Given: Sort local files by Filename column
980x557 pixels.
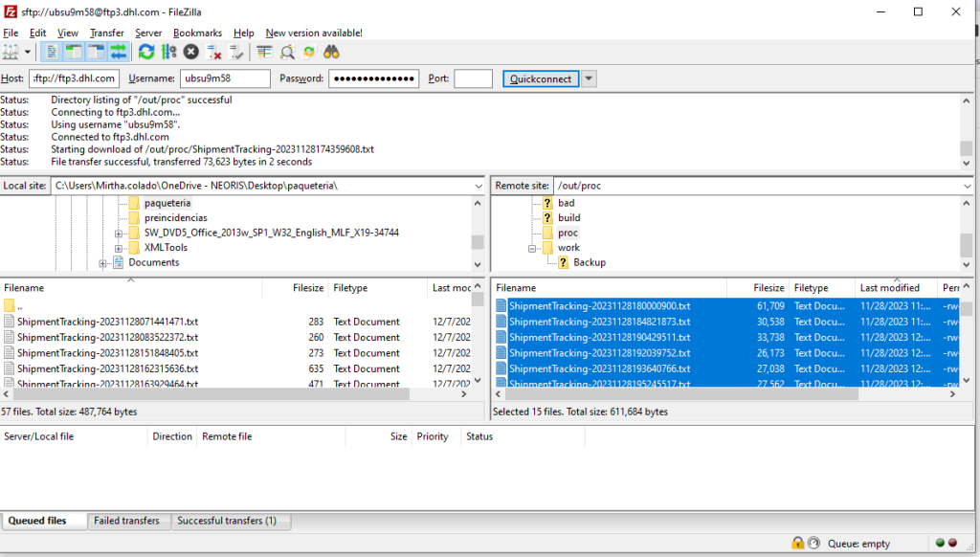Looking at the screenshot, I should (130, 288).
